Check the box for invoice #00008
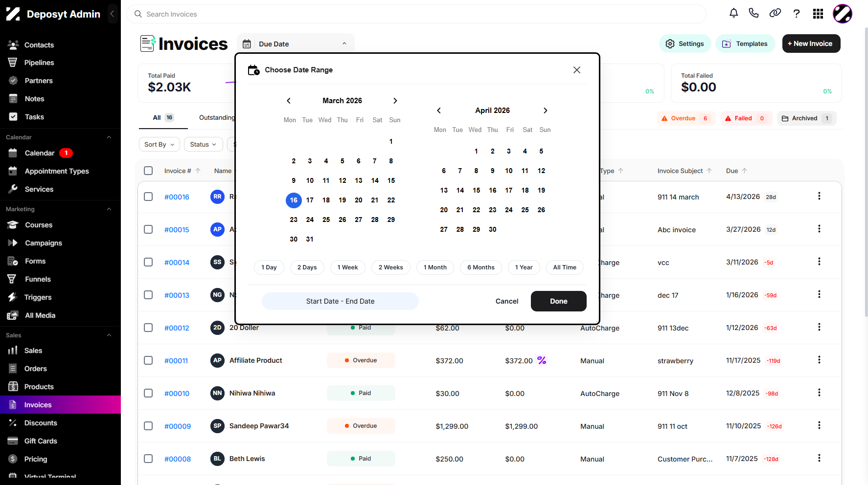The width and height of the screenshot is (868, 485). tap(148, 459)
